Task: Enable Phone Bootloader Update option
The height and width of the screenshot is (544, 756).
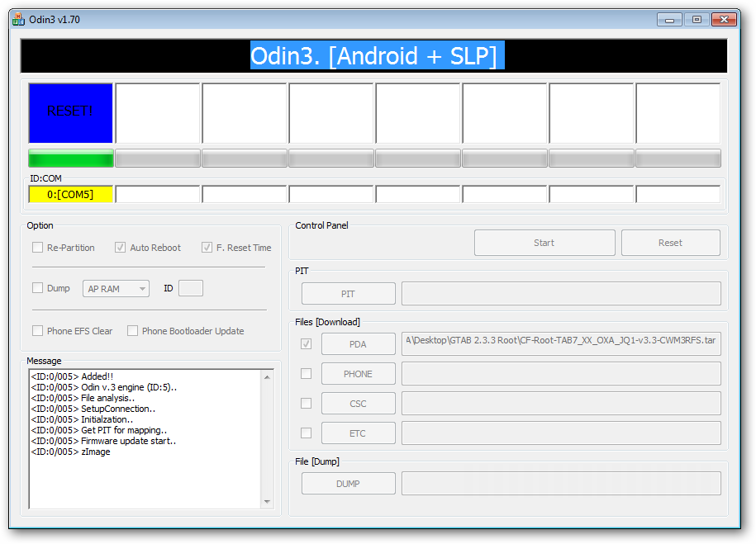Action: coord(132,331)
